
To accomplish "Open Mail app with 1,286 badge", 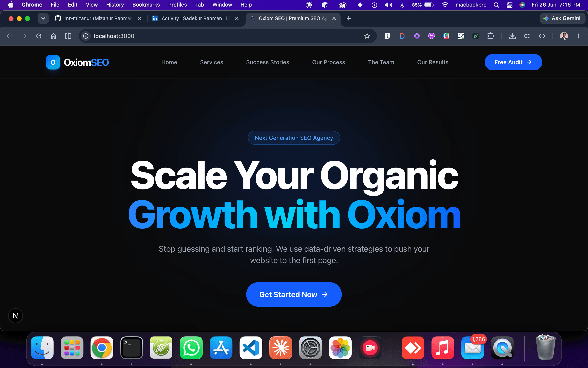I will (x=473, y=348).
